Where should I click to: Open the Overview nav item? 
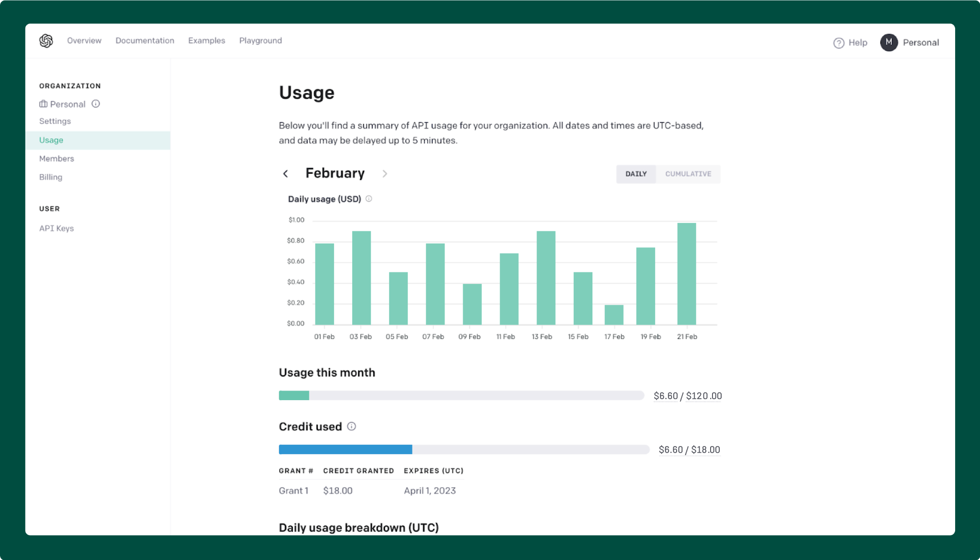(84, 41)
